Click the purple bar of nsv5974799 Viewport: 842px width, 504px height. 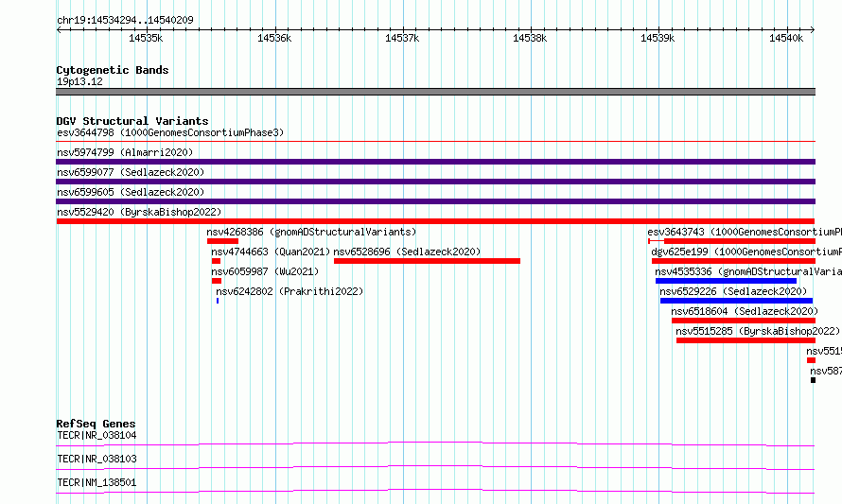coord(435,162)
